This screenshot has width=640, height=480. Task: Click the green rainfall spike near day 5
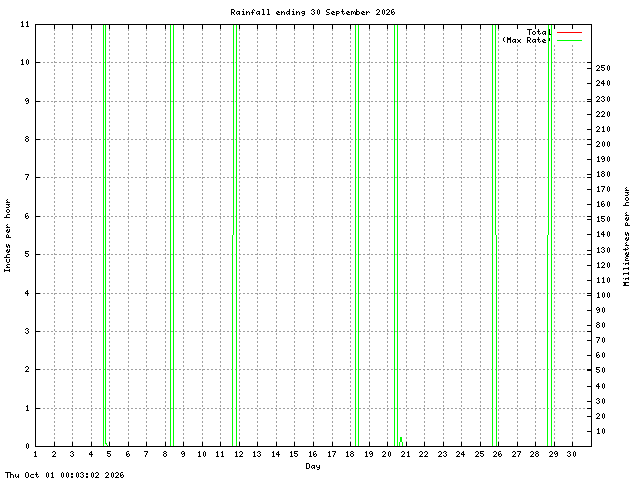(104, 235)
